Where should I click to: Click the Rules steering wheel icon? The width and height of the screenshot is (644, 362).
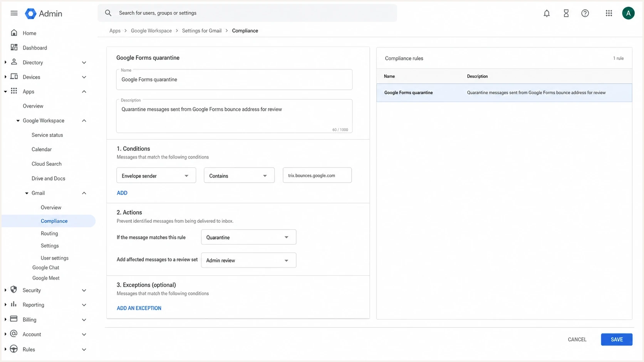click(x=14, y=349)
